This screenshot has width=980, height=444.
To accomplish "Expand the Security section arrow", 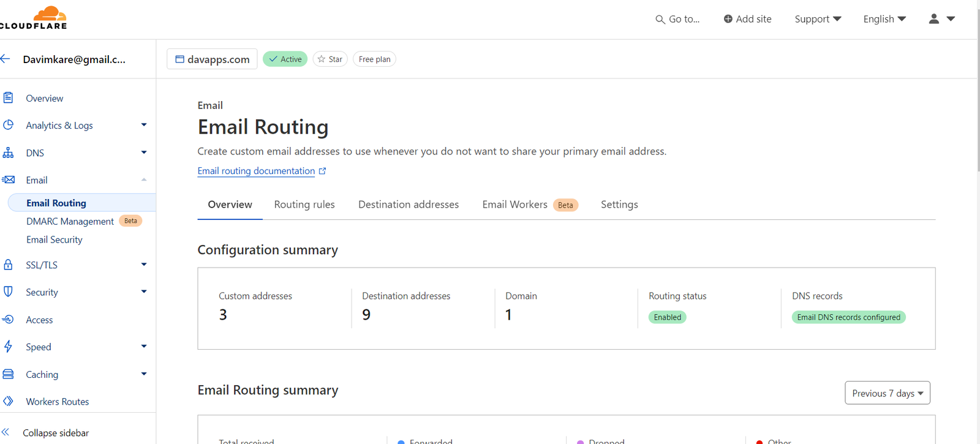I will tap(144, 292).
